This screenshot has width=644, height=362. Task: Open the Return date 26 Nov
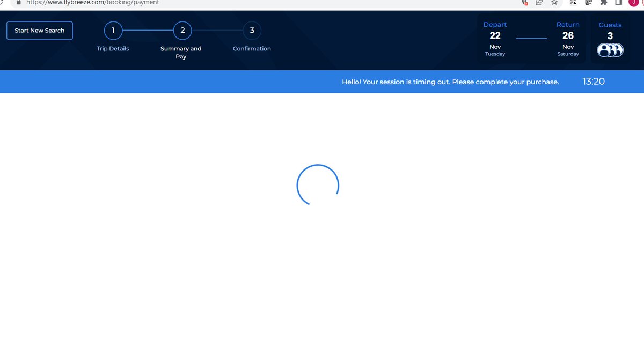[568, 39]
